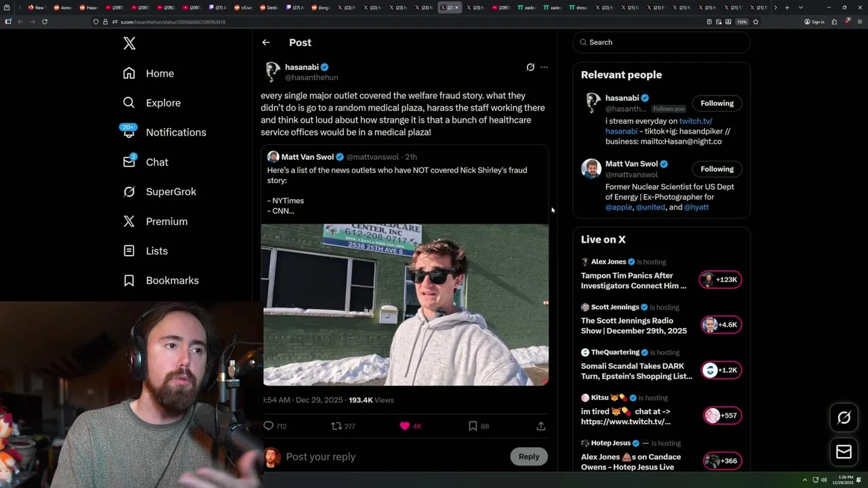The height and width of the screenshot is (488, 868).
Task: Open the @apple mention link
Action: (618, 207)
